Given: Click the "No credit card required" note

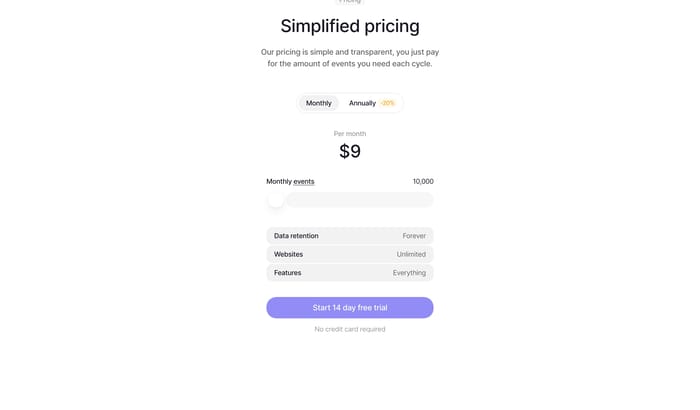Looking at the screenshot, I should click(350, 329).
